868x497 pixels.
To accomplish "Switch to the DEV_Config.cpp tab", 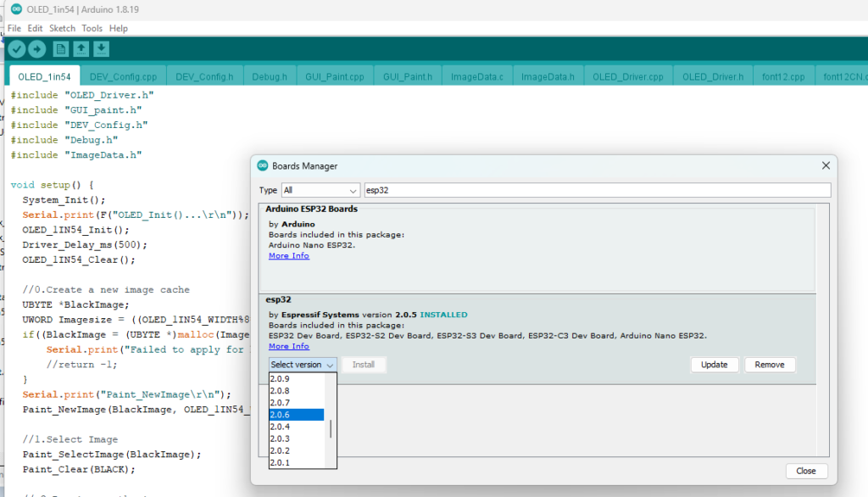I will (123, 76).
